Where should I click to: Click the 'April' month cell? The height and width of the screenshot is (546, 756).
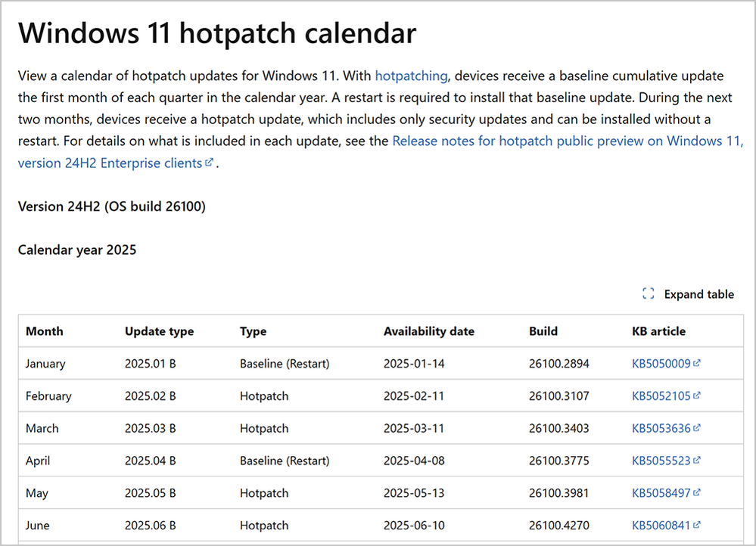[x=38, y=461]
